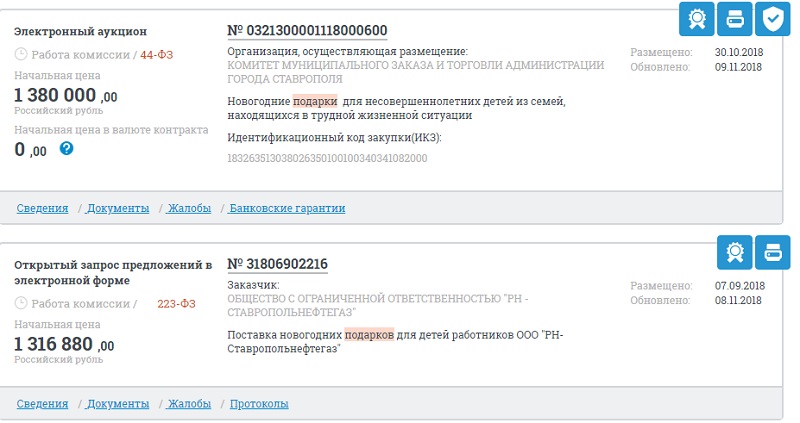Click clock icon beside first Работа комиссии
This screenshot has height=423, width=800.
pyautogui.click(x=20, y=54)
